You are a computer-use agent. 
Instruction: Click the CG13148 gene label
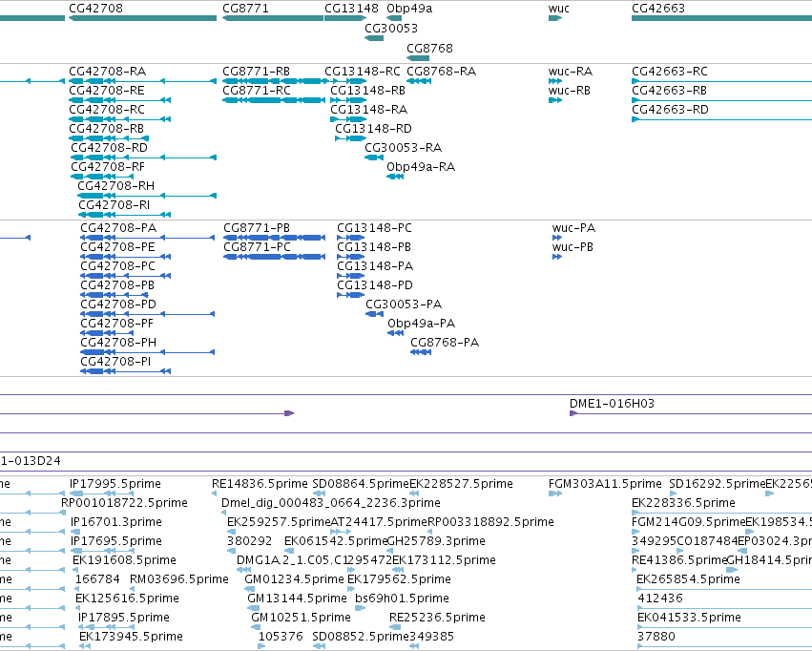click(x=352, y=9)
